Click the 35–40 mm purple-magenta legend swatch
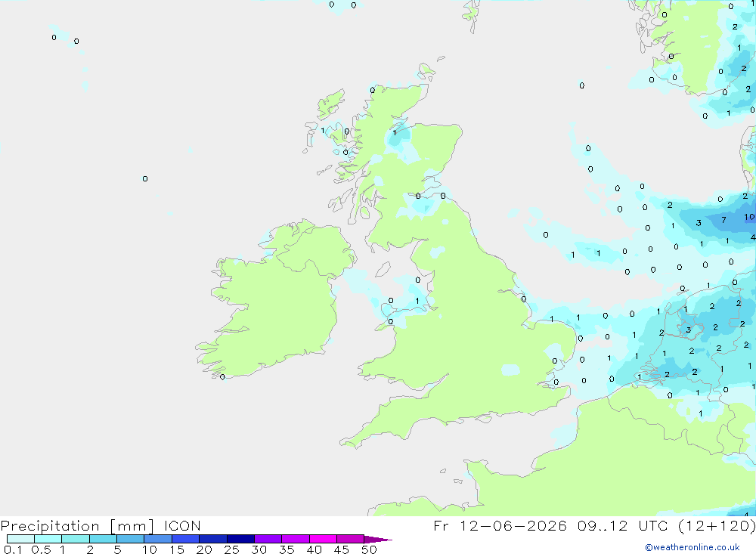756x554 pixels. [x=296, y=539]
